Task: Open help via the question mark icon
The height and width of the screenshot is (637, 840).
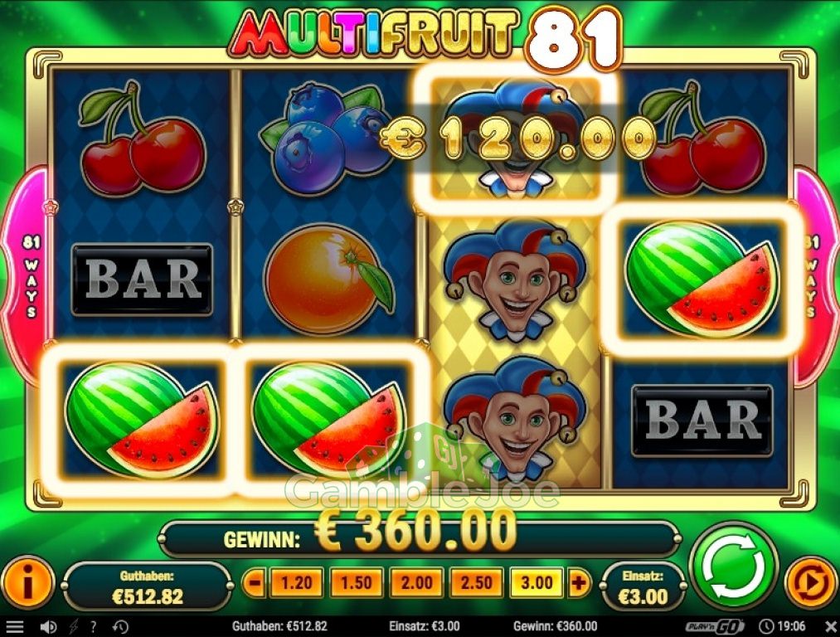Action: (x=94, y=626)
